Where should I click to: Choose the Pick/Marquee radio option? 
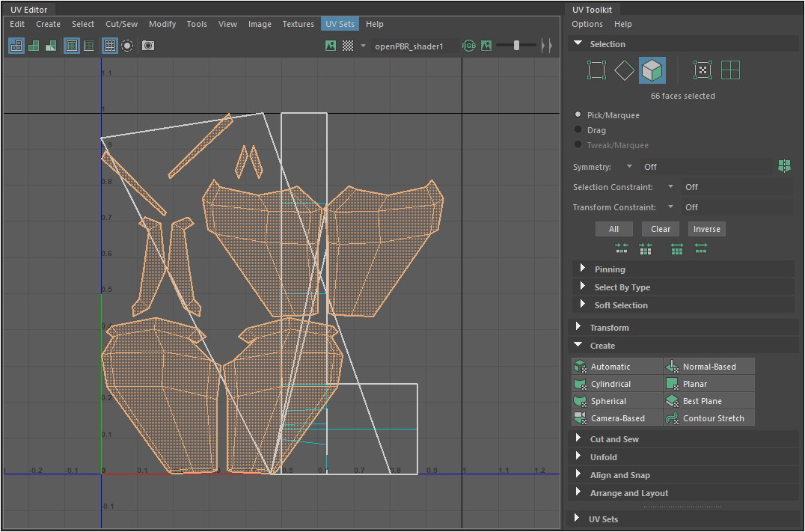point(578,115)
